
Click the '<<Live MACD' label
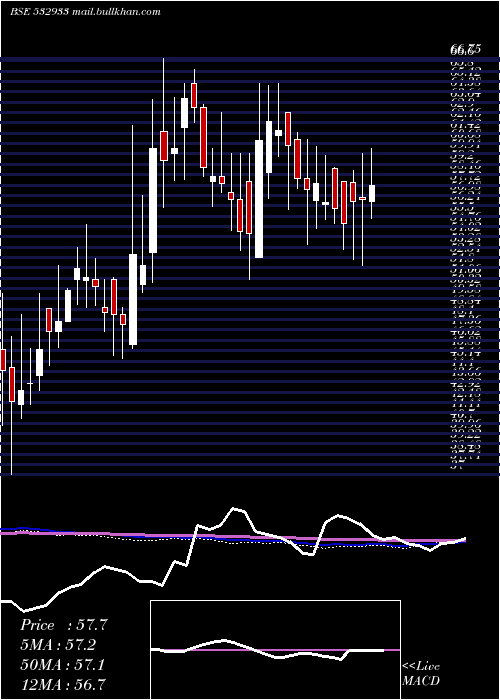click(421, 674)
